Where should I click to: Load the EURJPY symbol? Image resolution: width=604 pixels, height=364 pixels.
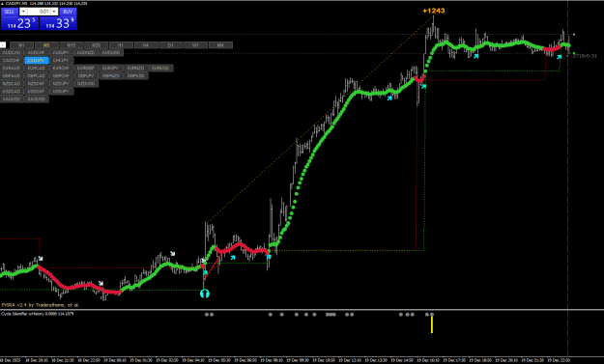click(111, 69)
